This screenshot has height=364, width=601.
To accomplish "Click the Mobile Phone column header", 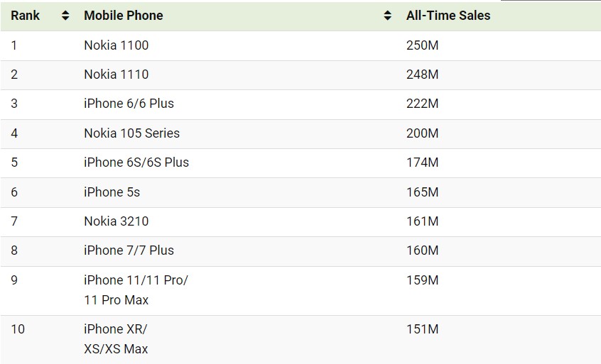I will point(124,16).
